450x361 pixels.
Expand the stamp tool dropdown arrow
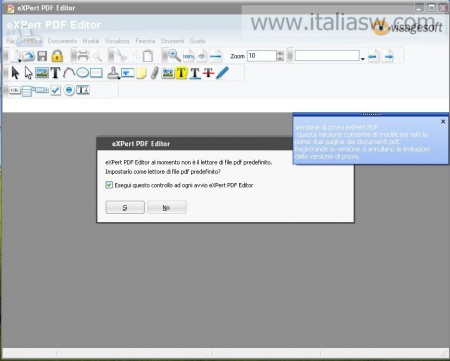(x=119, y=78)
